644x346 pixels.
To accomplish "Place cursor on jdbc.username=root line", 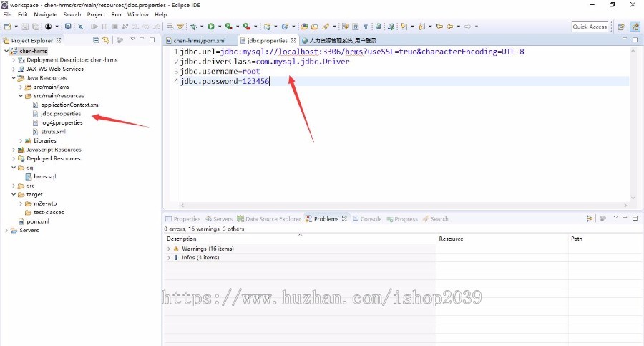I will 220,71.
